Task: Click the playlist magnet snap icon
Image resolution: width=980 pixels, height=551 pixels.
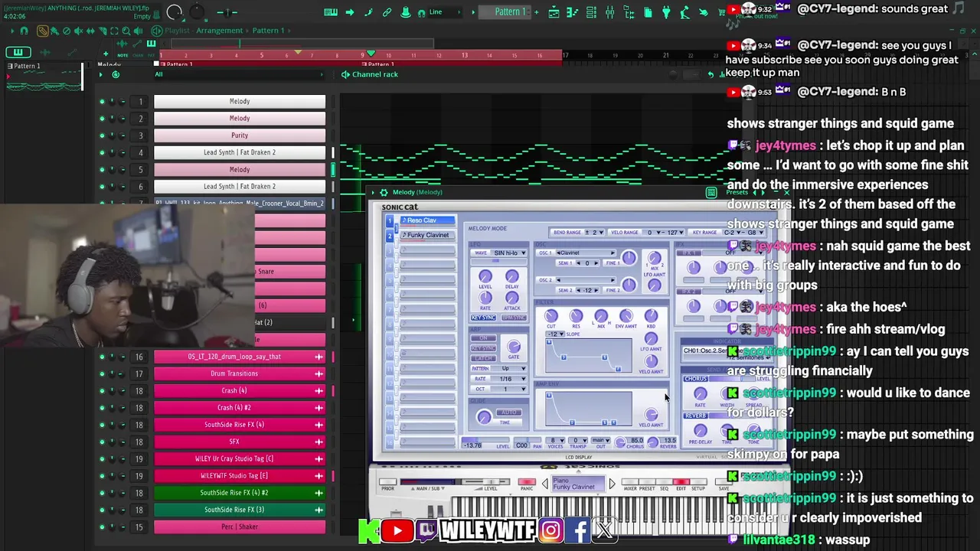Action: (24, 31)
